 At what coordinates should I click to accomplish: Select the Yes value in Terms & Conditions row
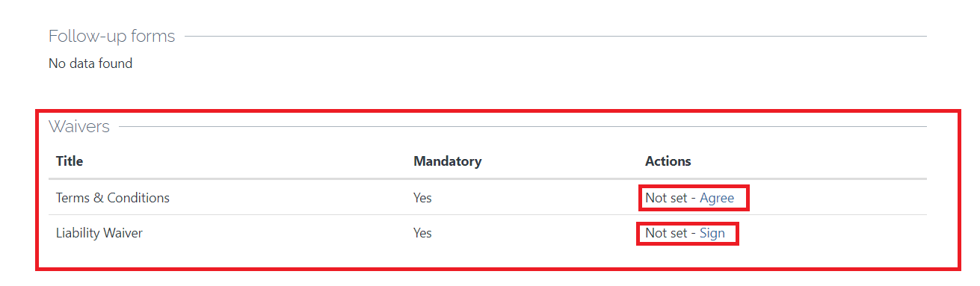[x=422, y=198]
